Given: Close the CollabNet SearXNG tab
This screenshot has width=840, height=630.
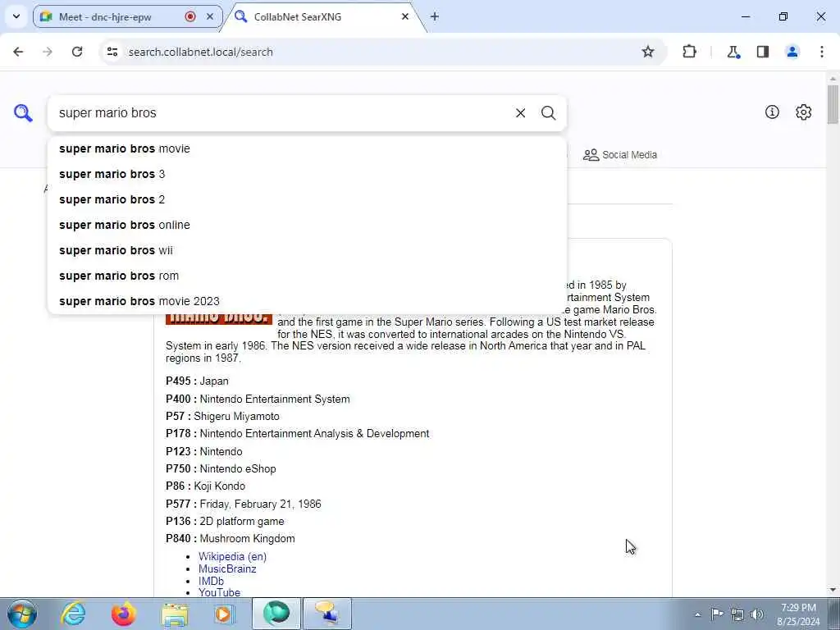Looking at the screenshot, I should (405, 16).
